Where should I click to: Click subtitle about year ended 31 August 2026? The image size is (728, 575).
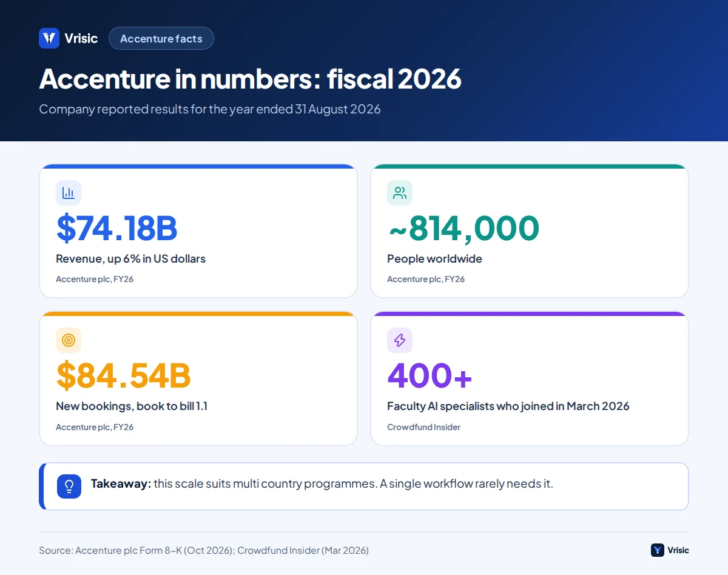coord(210,109)
